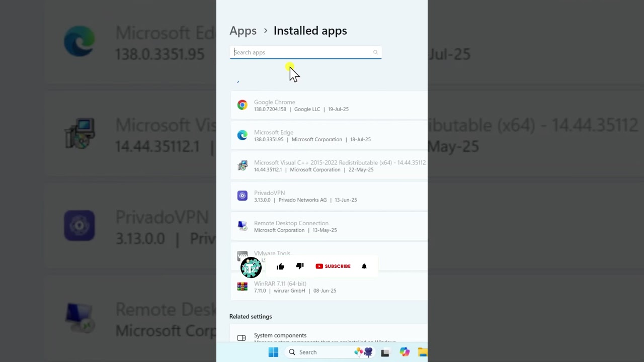The height and width of the screenshot is (362, 644).
Task: Select the Remote Desktop Connection name
Action: point(291,223)
